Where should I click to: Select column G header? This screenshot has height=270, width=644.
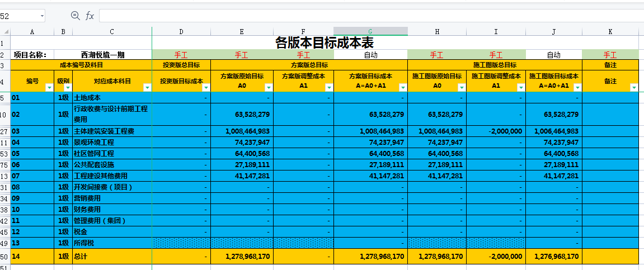coord(370,32)
